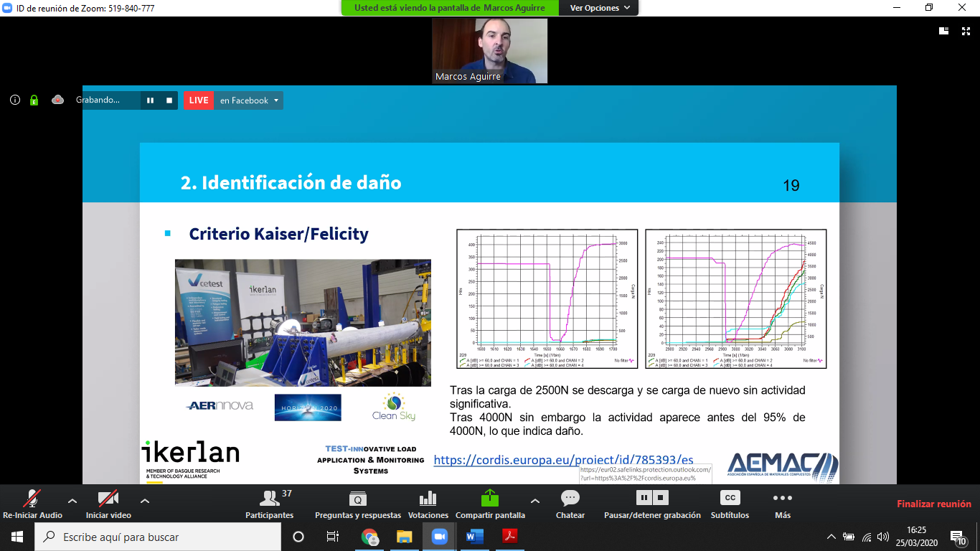The height and width of the screenshot is (551, 980).
Task: Open Preguntas y respuestas
Action: point(358,504)
